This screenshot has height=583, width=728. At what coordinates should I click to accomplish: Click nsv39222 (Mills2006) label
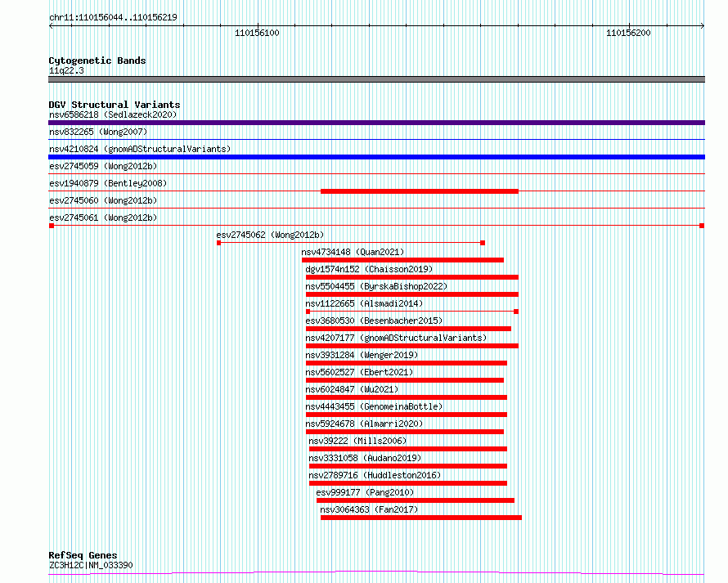(357, 441)
